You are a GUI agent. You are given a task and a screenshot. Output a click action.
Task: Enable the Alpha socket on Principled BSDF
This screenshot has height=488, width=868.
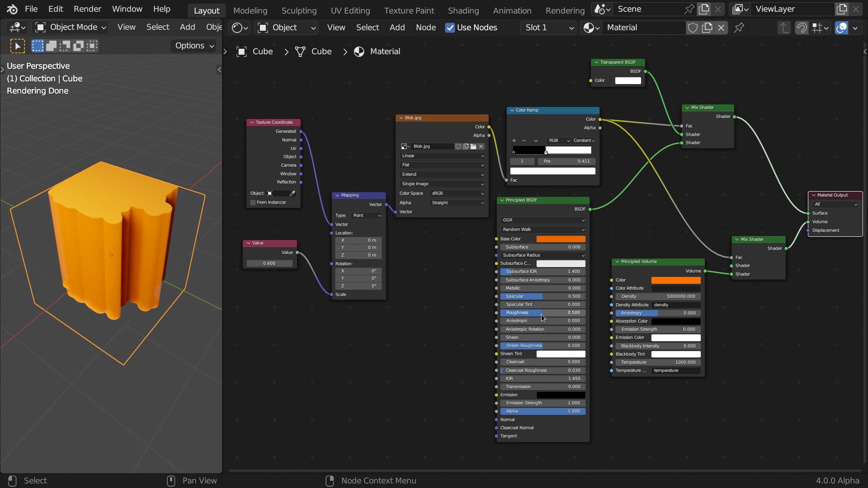click(497, 411)
